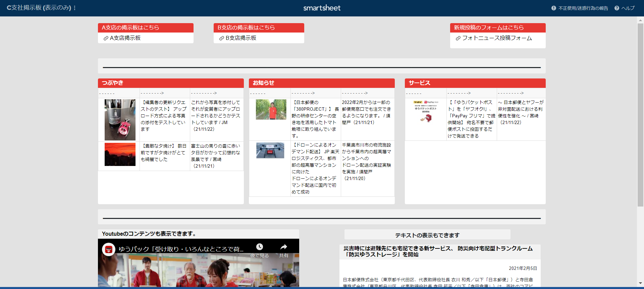Open the kebab menu beside the C支社掲示板 title

74,8
